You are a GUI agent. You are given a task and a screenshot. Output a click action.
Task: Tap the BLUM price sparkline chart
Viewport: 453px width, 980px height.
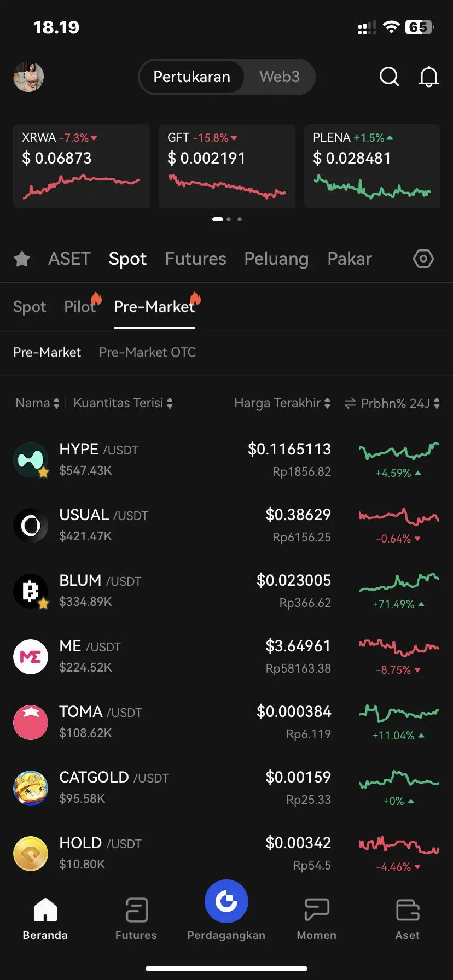398,582
